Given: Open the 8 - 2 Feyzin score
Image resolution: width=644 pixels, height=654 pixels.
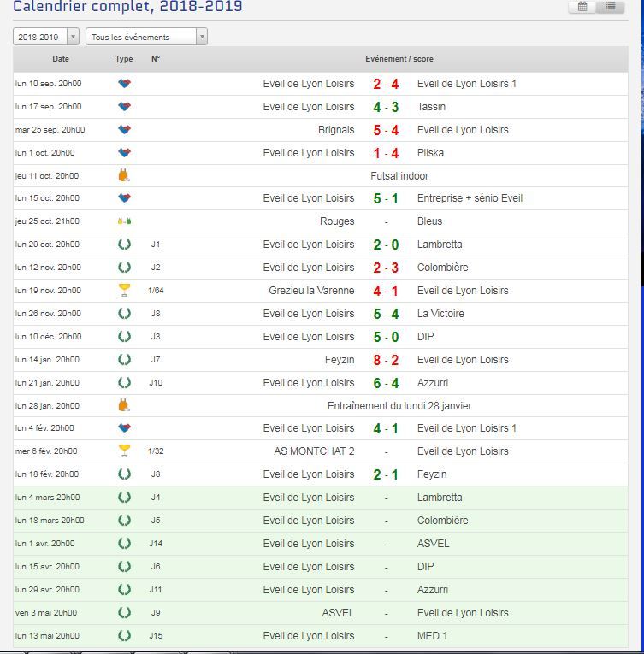Looking at the screenshot, I should click(x=386, y=360).
